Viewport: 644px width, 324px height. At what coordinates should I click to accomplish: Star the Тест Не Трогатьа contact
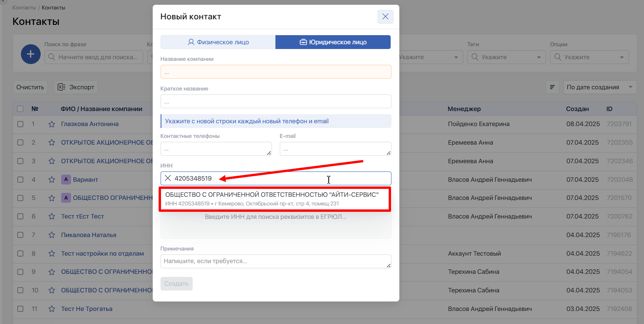[52, 309]
